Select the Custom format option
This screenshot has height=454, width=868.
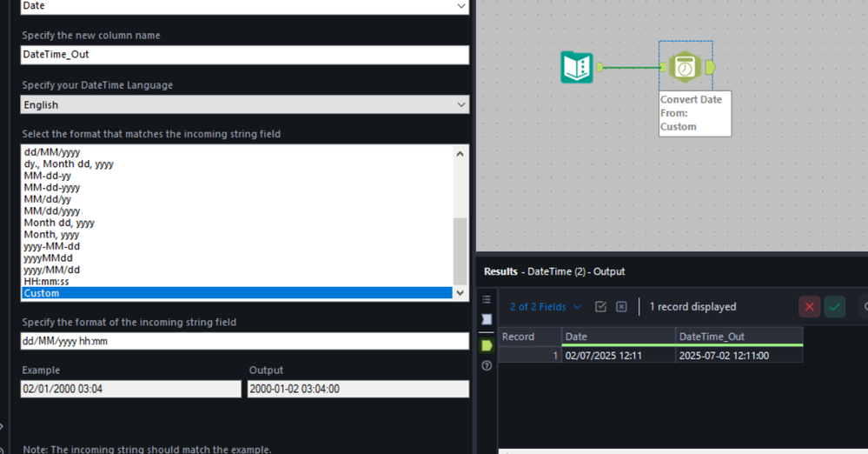tap(237, 293)
